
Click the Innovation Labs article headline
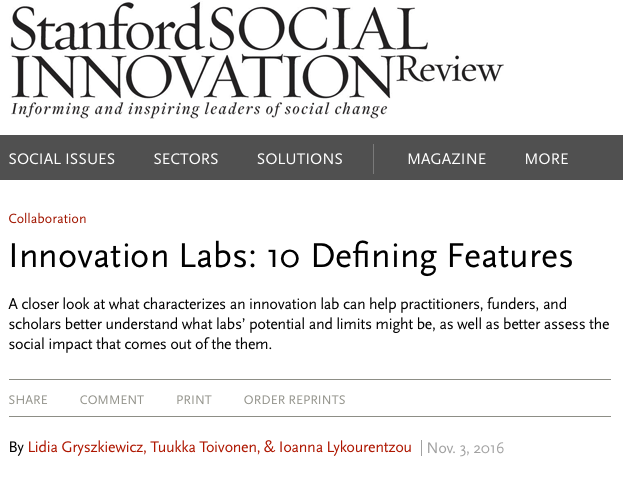click(290, 256)
